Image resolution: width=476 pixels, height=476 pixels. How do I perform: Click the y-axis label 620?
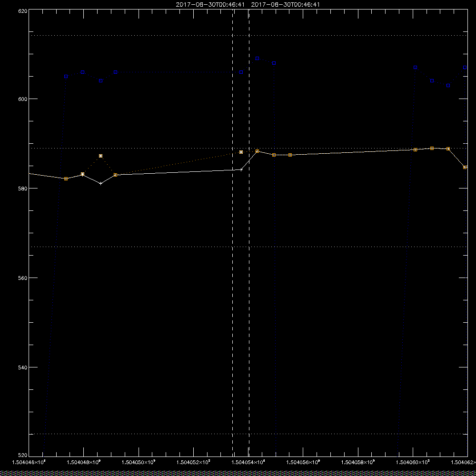pos(23,10)
